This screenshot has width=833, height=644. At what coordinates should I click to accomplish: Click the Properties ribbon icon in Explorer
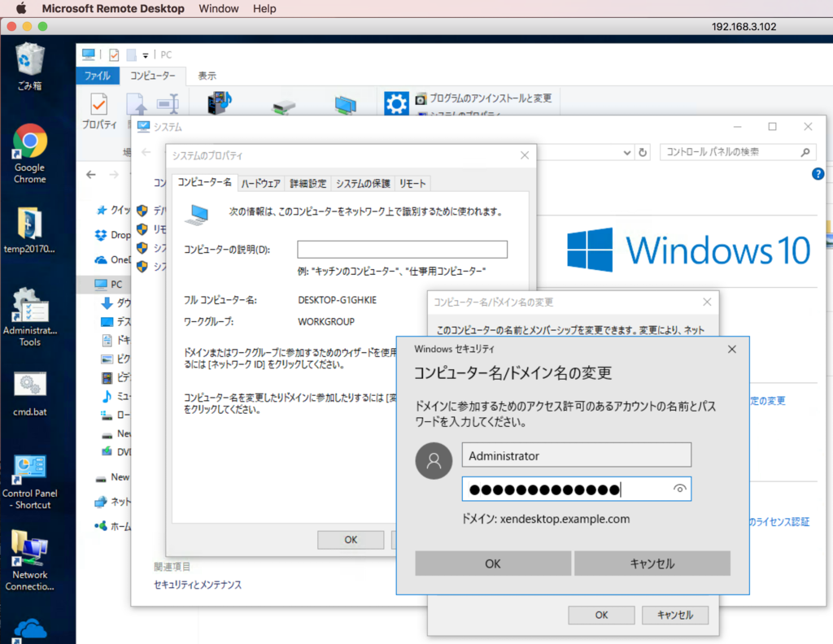[x=98, y=111]
